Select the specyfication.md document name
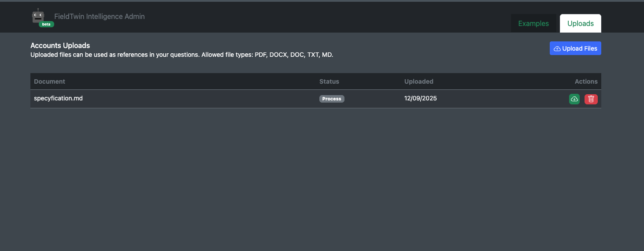Viewport: 644px width, 251px height. pos(58,98)
